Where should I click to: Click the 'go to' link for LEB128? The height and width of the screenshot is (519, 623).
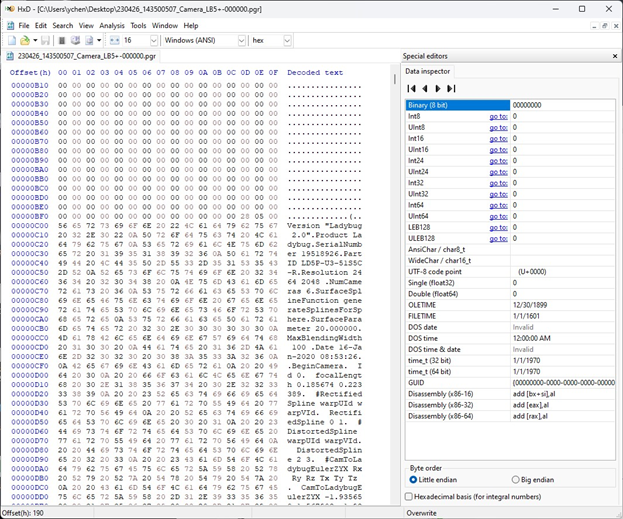point(498,228)
